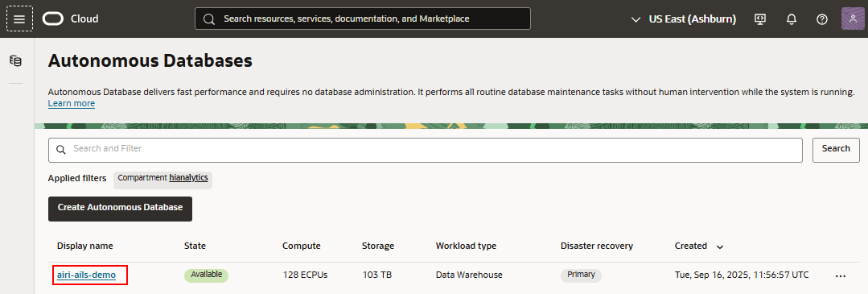Follow the Learn more link
This screenshot has height=294, width=868.
(x=72, y=104)
